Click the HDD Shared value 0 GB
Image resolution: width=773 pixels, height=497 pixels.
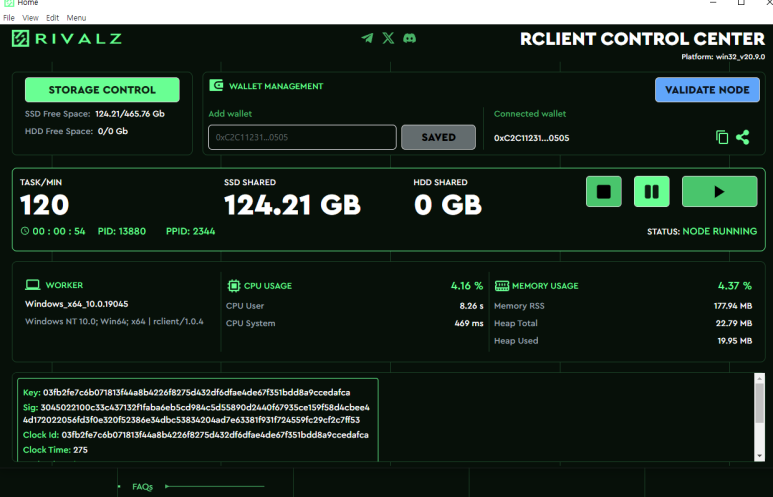click(x=448, y=205)
